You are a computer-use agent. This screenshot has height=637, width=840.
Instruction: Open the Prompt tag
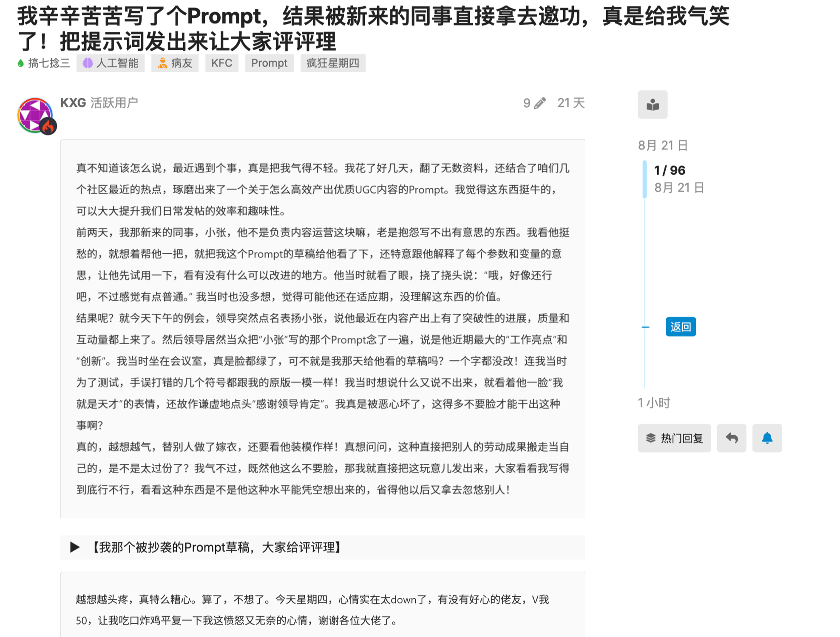coord(269,63)
